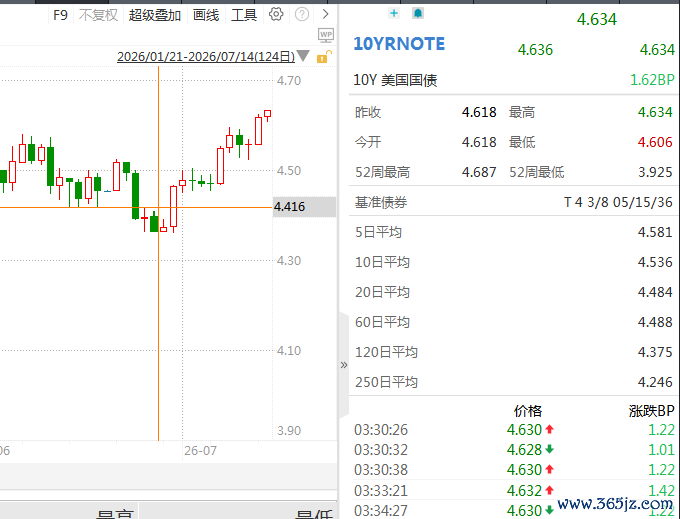Open chart settings gear icon
Image resolution: width=680 pixels, height=519 pixels.
click(276, 14)
